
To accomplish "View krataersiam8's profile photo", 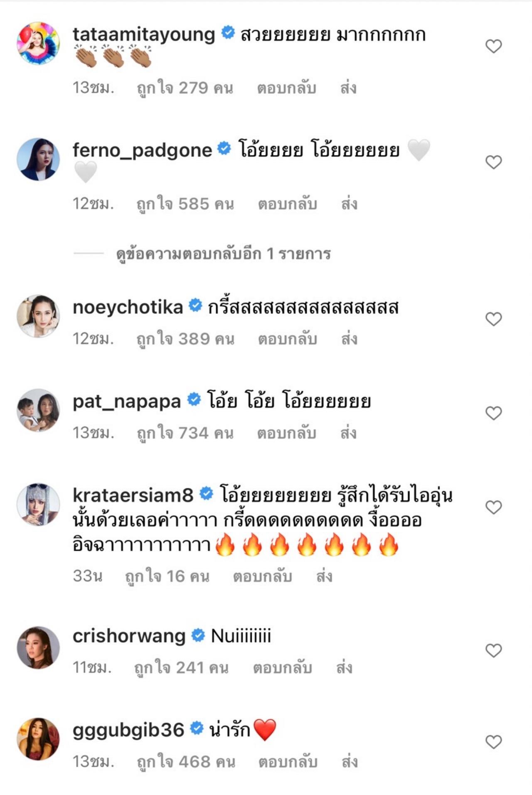I will [38, 505].
